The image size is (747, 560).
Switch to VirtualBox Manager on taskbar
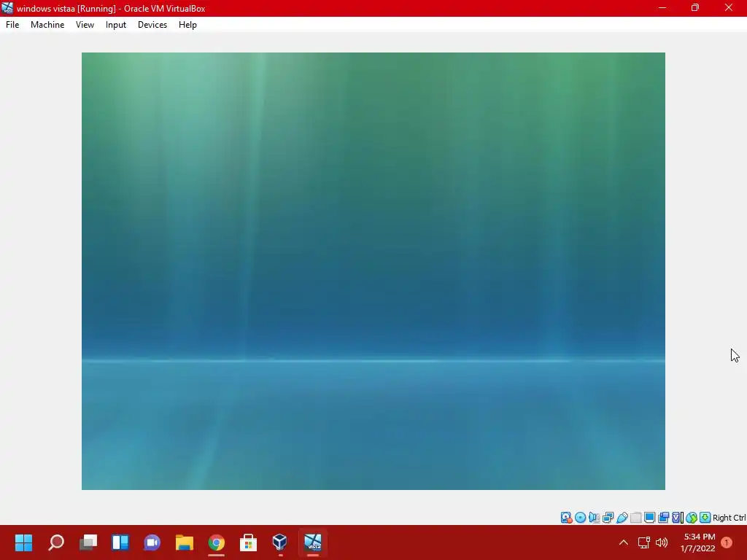pyautogui.click(x=280, y=542)
